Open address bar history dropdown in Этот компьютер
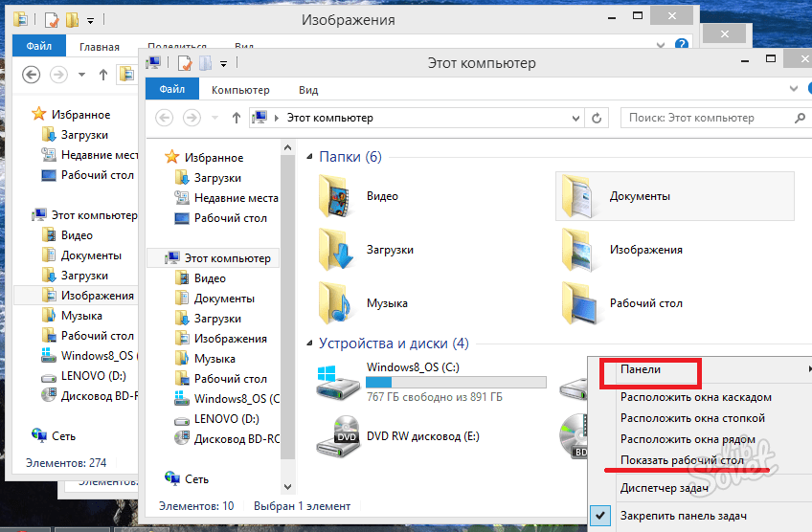Screen dimensions: 812x532 pos(575,118)
